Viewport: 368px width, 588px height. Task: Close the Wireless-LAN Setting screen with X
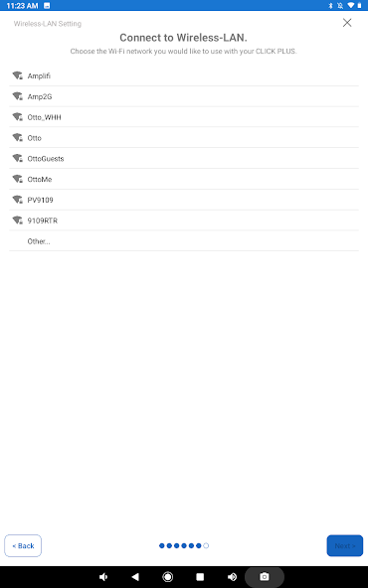(x=347, y=23)
